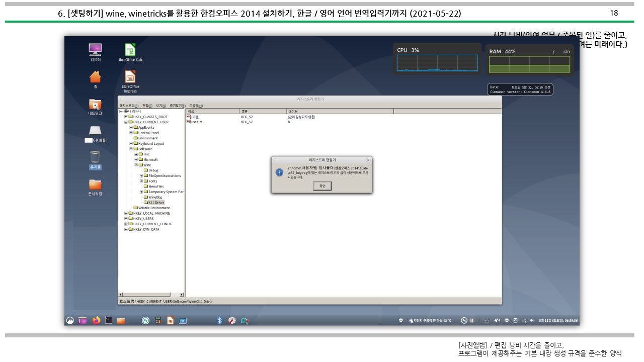
Task: Sort values by the 종류 column header
Action: [x=263, y=111]
